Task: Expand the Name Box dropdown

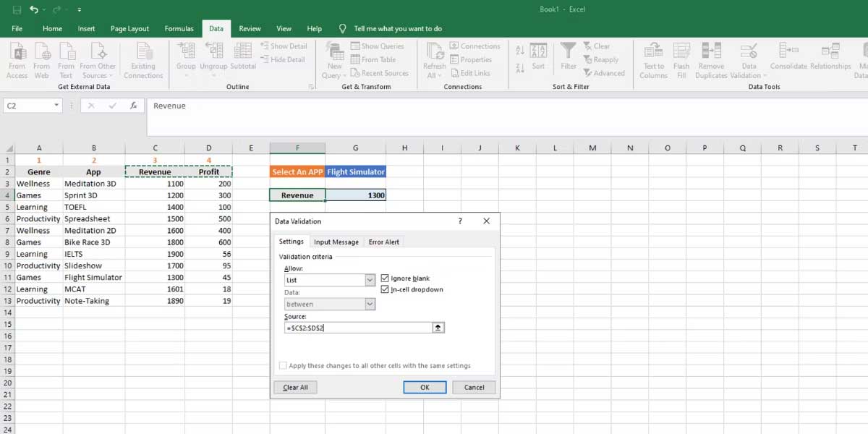Action: [x=58, y=105]
